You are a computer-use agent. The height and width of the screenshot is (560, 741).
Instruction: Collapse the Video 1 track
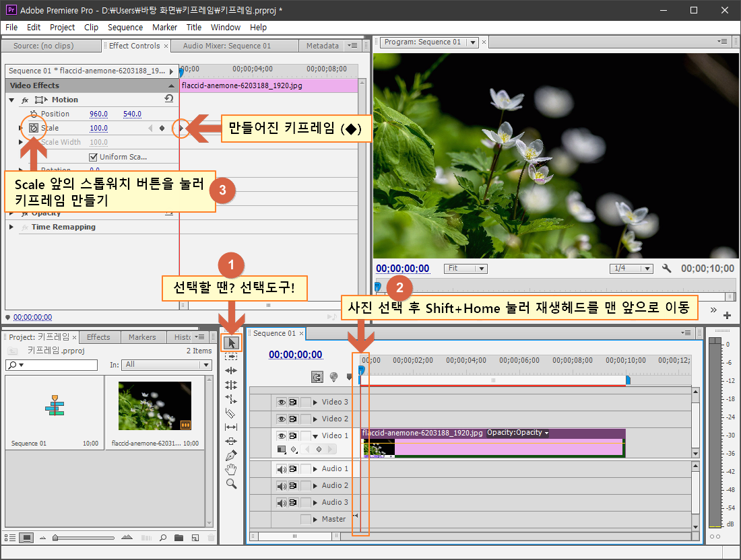coord(315,436)
